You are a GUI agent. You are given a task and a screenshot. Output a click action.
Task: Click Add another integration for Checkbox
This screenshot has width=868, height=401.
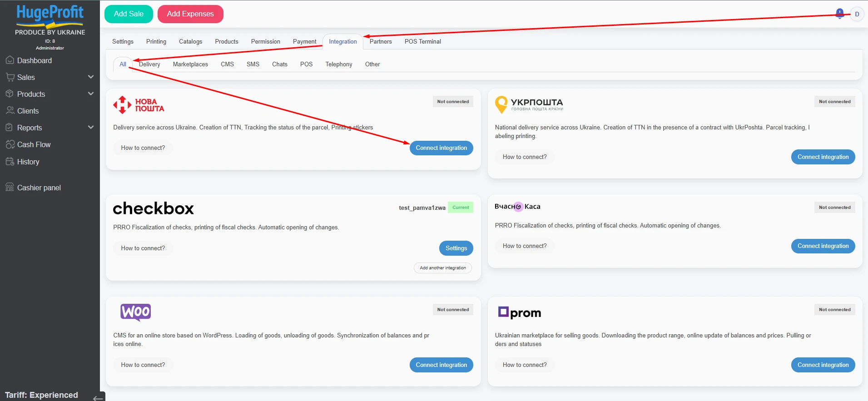pyautogui.click(x=443, y=268)
